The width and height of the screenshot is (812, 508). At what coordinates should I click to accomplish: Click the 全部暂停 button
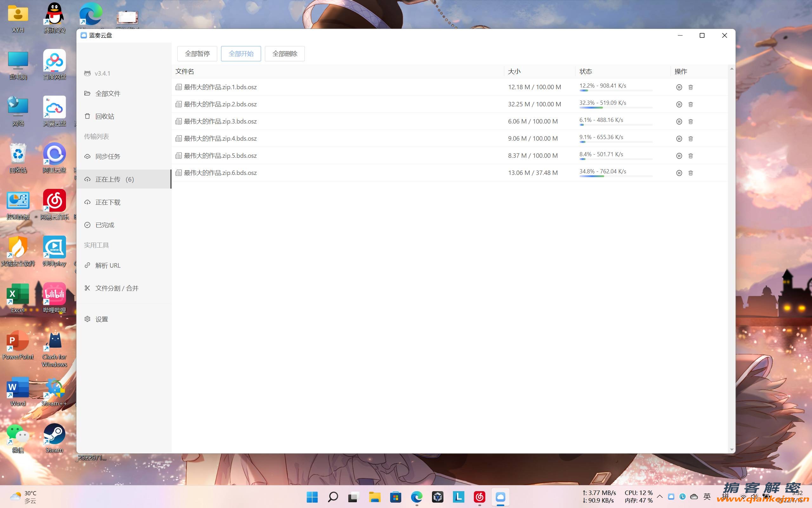pyautogui.click(x=197, y=54)
